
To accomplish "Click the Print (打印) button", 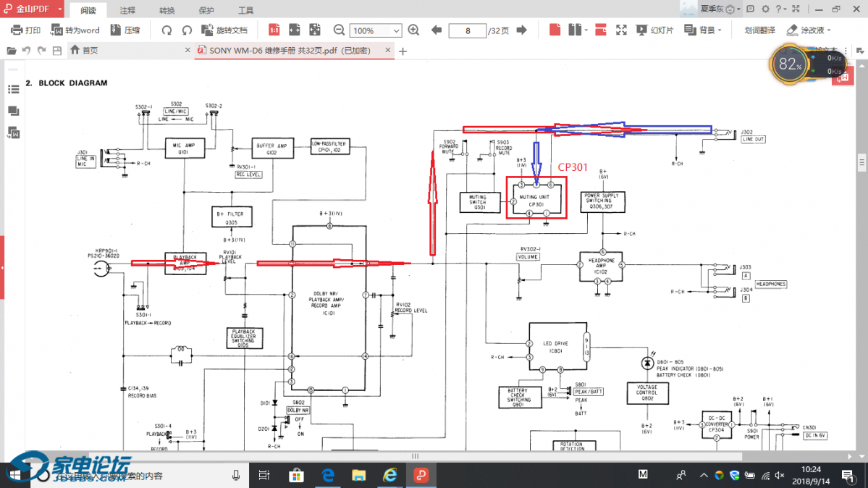I will (25, 30).
